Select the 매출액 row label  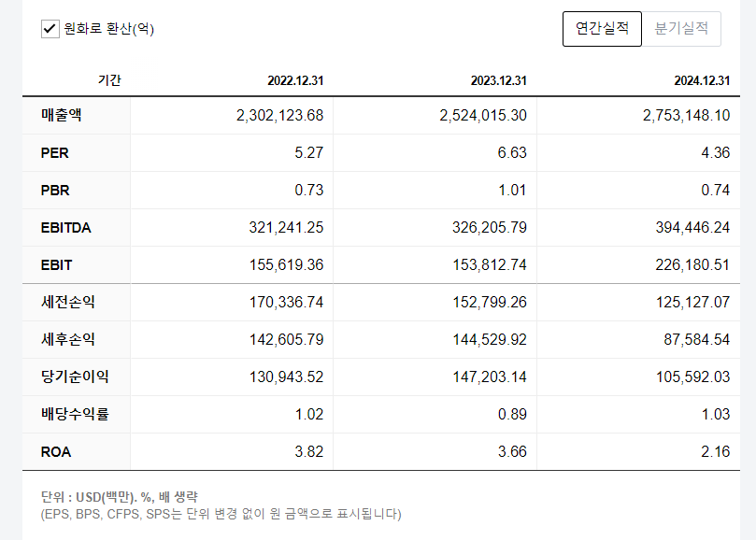point(62,115)
